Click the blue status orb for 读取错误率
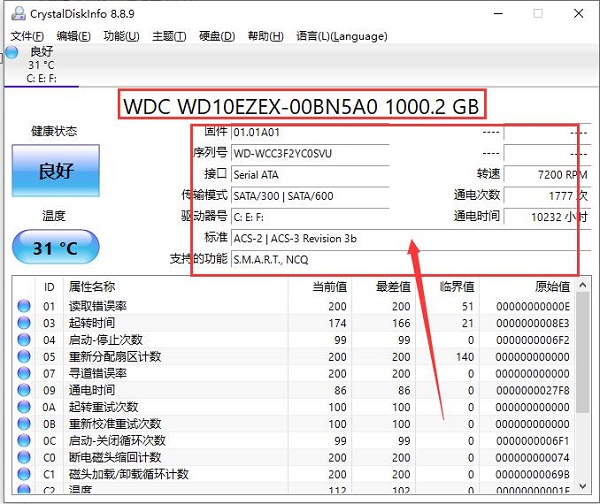 tap(24, 306)
